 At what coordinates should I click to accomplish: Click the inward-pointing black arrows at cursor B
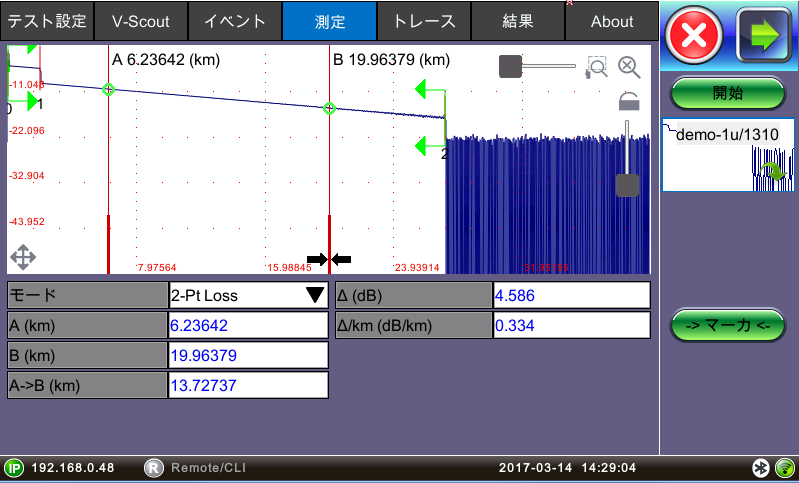[329, 260]
